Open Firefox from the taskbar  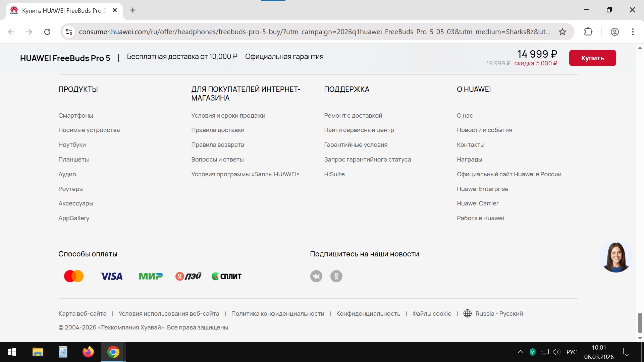click(x=88, y=352)
